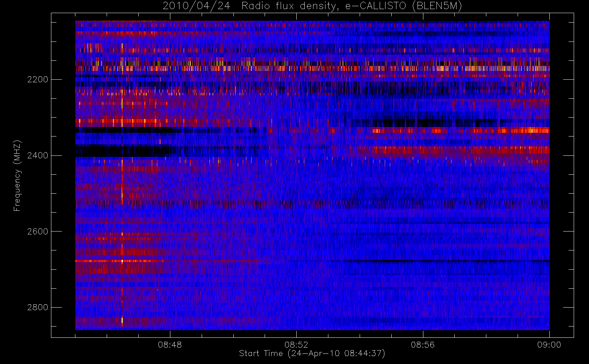Click the 08:56 time tick label

(423, 345)
